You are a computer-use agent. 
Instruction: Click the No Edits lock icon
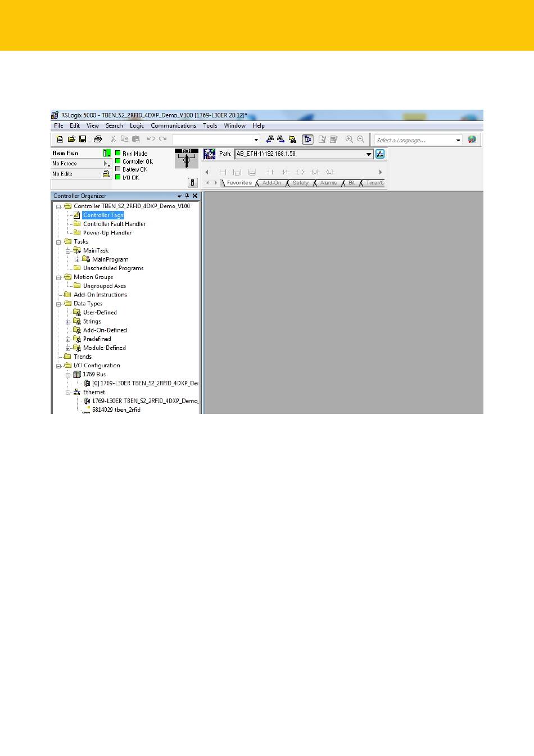coord(106,174)
